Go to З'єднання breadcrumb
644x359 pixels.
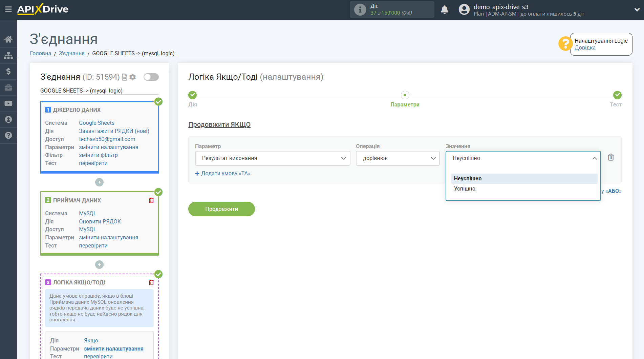click(71, 54)
